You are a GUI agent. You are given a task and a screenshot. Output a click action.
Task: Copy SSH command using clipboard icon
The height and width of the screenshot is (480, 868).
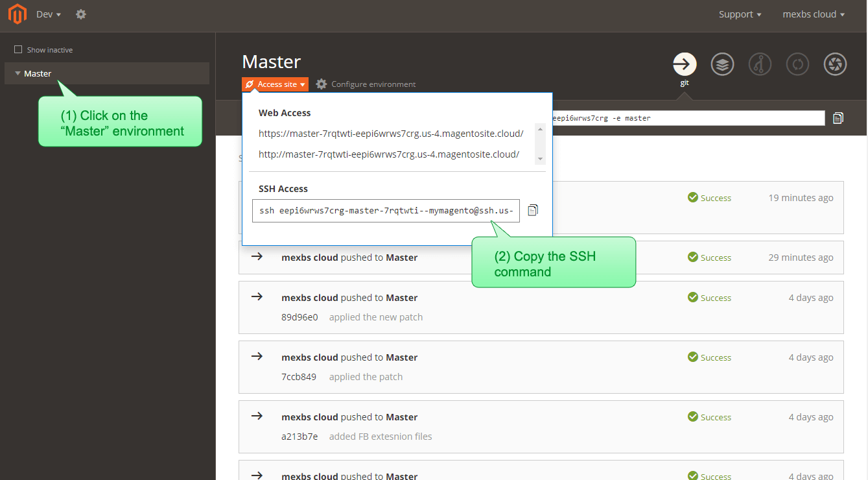[533, 210]
